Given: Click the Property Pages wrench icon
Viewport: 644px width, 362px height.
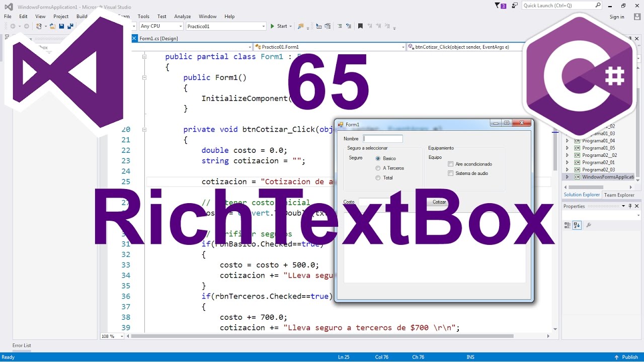Looking at the screenshot, I should tap(589, 225).
